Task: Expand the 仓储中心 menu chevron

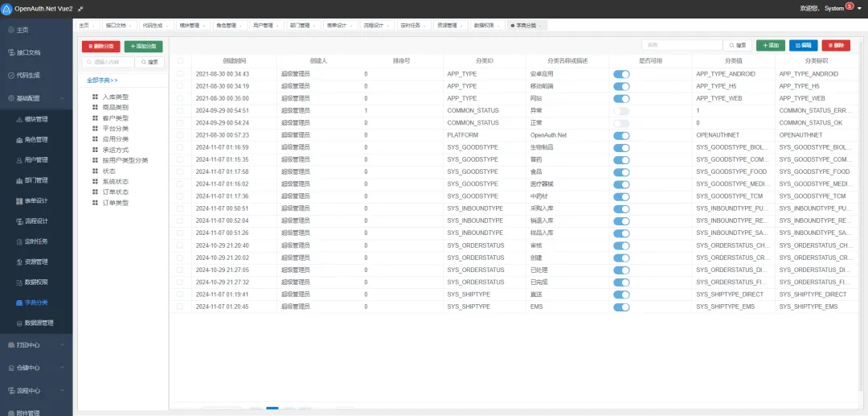Action: click(62, 367)
